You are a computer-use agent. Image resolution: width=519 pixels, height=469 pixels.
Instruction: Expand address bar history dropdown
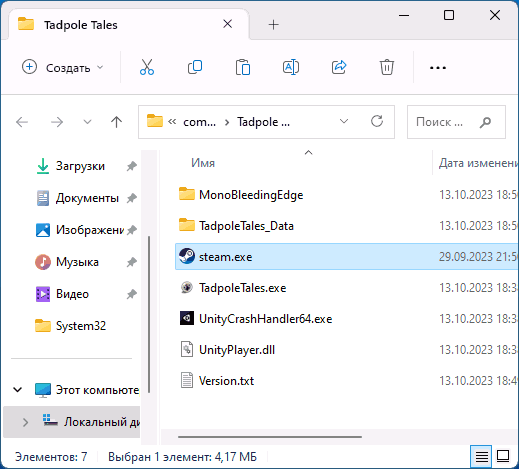[x=344, y=121]
